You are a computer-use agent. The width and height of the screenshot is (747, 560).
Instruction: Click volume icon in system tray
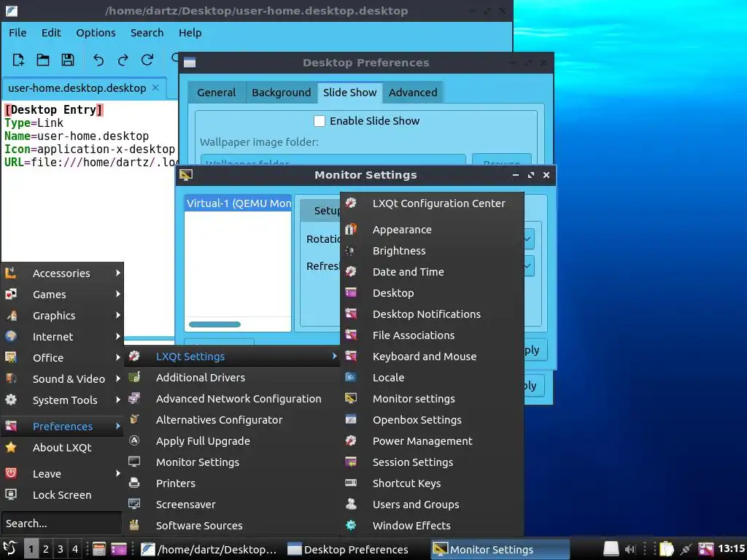click(x=630, y=549)
